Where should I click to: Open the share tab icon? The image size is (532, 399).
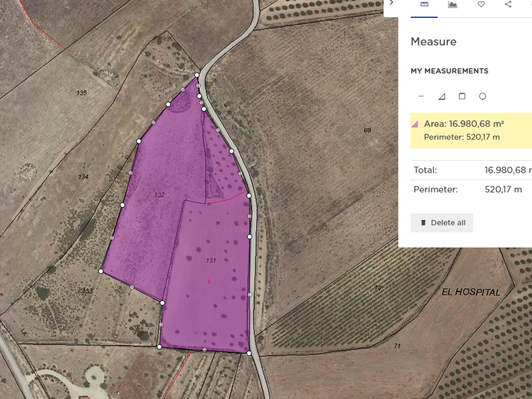pyautogui.click(x=508, y=4)
